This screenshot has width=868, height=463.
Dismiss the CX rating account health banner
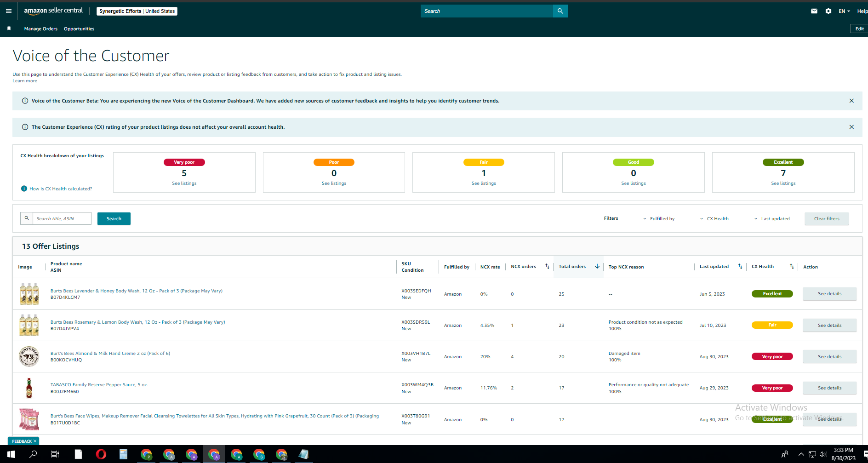[x=851, y=127]
